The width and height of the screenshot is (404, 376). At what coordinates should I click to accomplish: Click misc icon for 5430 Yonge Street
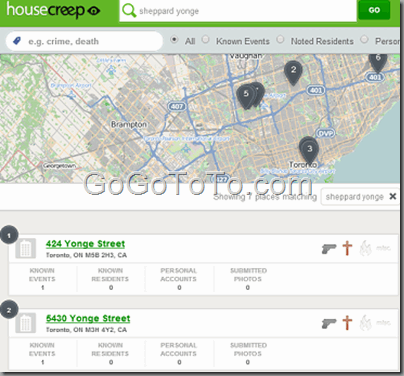[x=383, y=323]
